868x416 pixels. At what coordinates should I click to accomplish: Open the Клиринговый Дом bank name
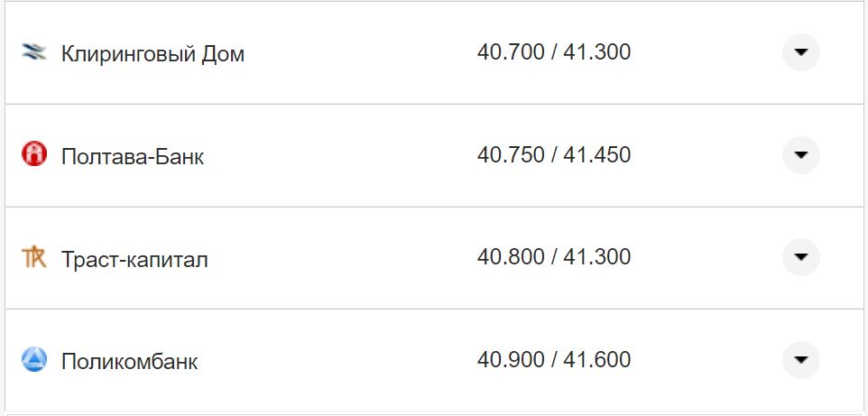(152, 54)
